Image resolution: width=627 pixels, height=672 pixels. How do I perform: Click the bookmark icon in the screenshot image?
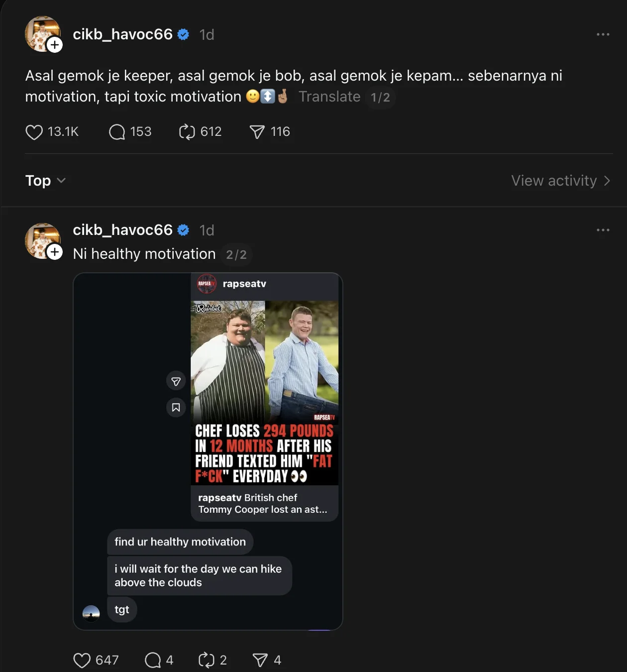[176, 408]
